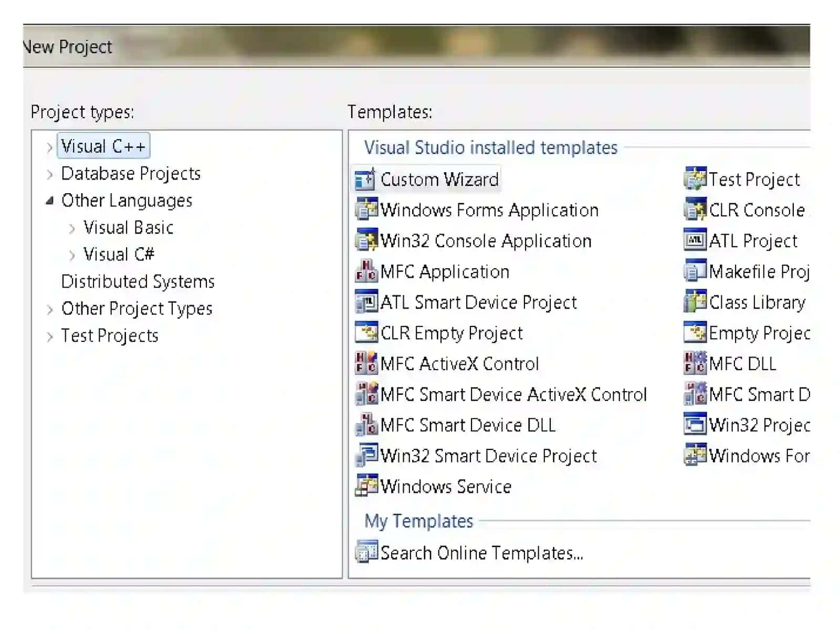Viewport: 840px width, 630px height.
Task: Select the Class Library template icon
Action: click(695, 302)
